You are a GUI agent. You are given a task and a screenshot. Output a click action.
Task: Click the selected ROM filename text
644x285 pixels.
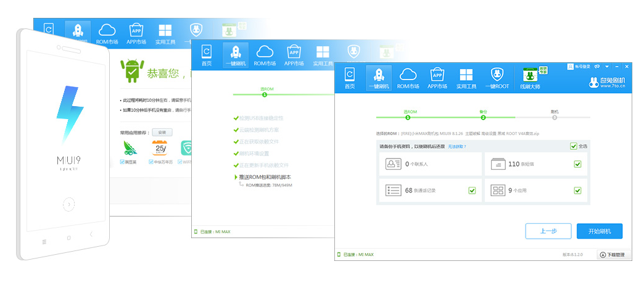coord(470,133)
